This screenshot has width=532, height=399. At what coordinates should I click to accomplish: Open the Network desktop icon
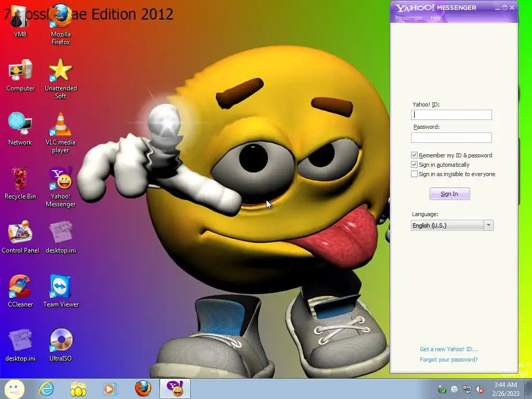(x=20, y=129)
